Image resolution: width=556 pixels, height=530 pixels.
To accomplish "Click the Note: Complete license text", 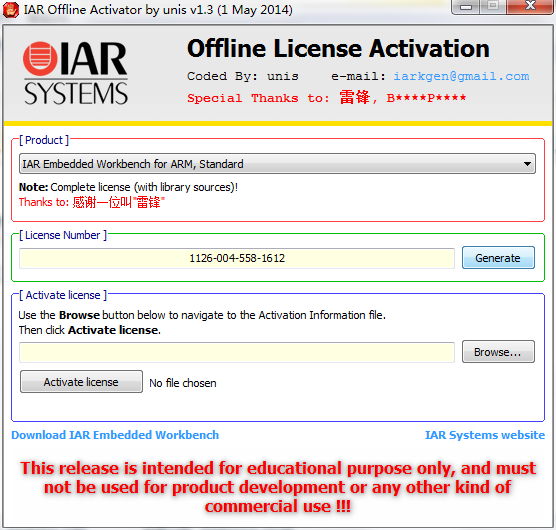I will (128, 187).
